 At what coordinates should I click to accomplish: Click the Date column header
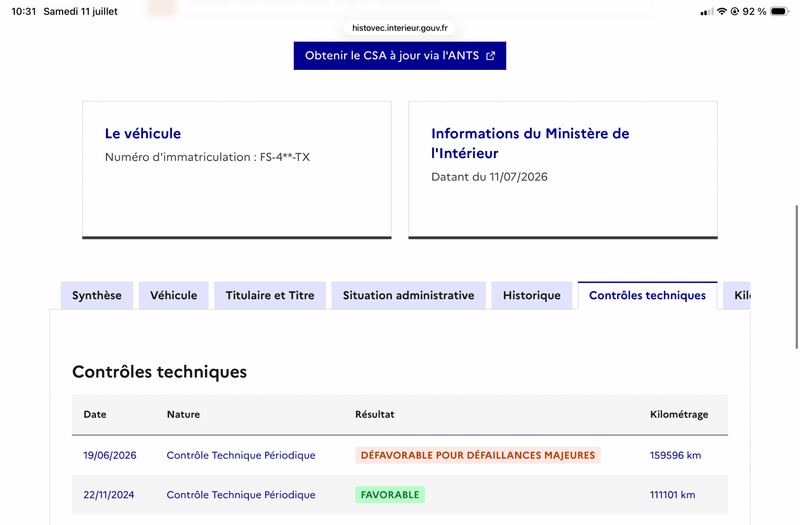[x=95, y=414]
